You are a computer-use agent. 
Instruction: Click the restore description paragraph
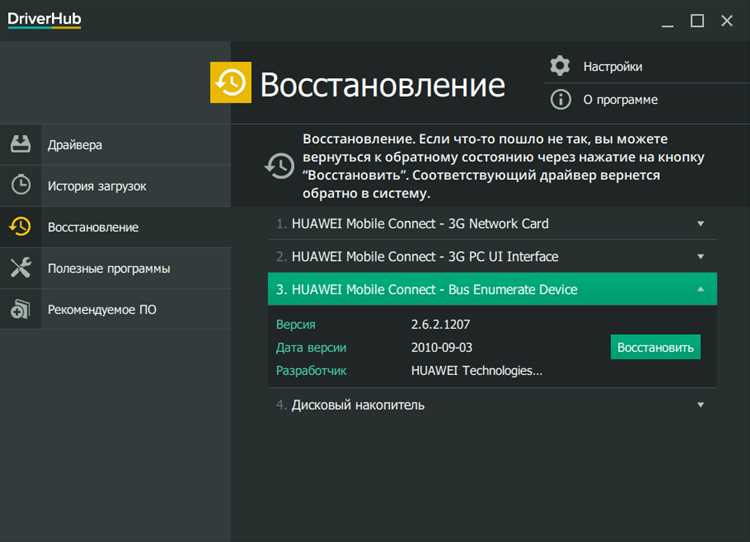pos(503,166)
